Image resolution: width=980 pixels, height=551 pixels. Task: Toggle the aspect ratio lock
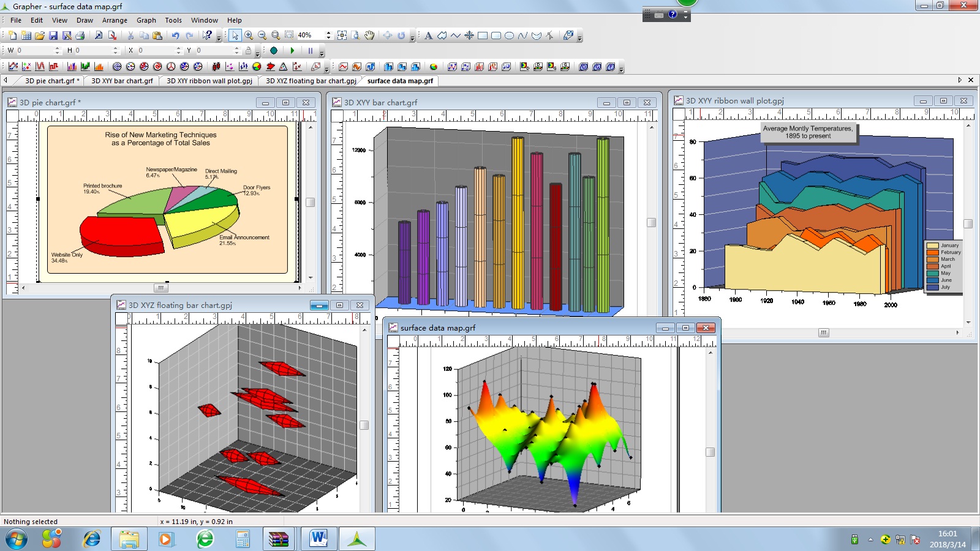(x=248, y=50)
